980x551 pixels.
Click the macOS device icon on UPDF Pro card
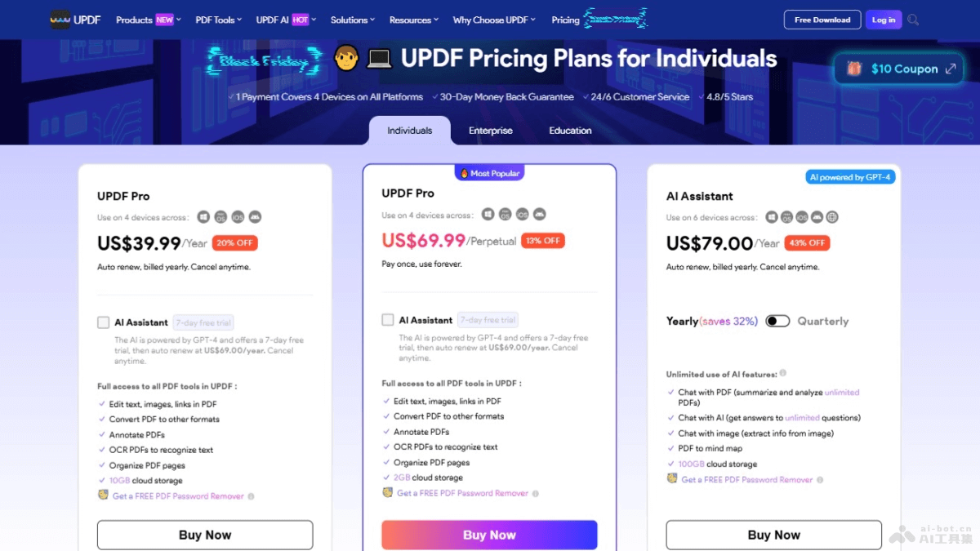tap(220, 216)
